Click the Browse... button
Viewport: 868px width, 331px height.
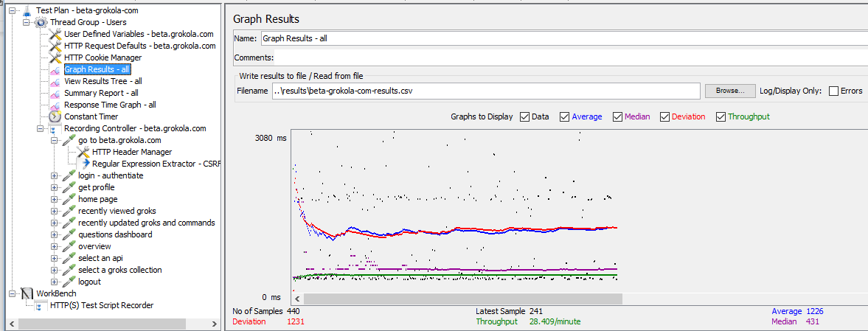tap(729, 91)
